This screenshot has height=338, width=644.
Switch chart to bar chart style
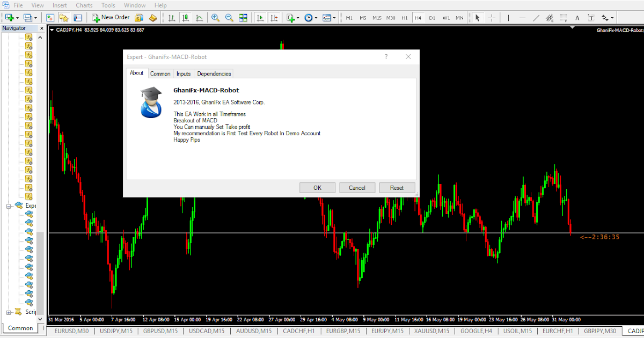click(172, 18)
